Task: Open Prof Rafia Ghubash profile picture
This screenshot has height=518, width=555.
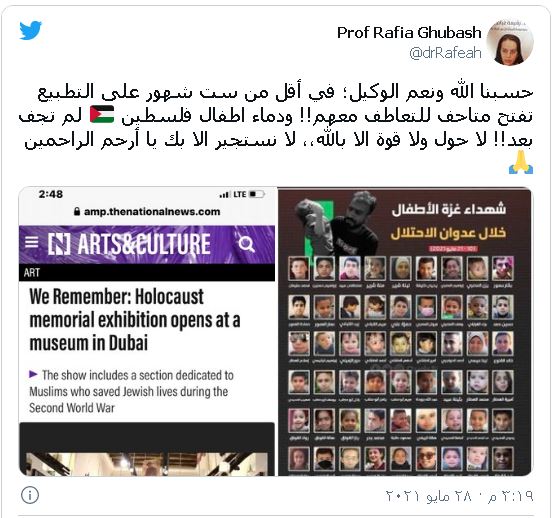Action: tap(510, 42)
